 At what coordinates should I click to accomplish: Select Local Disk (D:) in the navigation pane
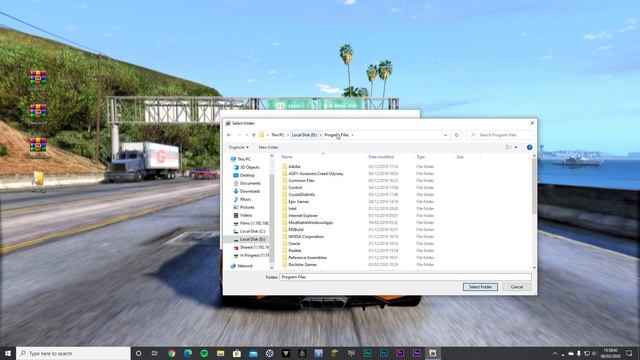tap(249, 239)
